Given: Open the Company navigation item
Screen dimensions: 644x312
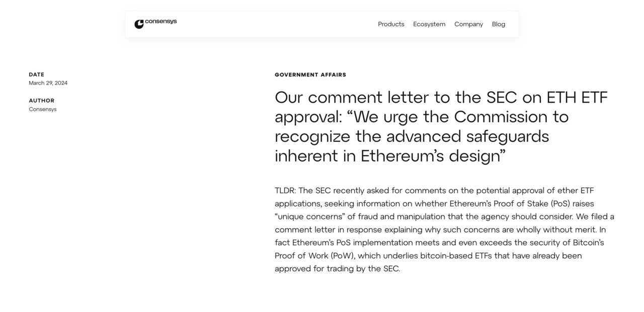Looking at the screenshot, I should [x=468, y=24].
